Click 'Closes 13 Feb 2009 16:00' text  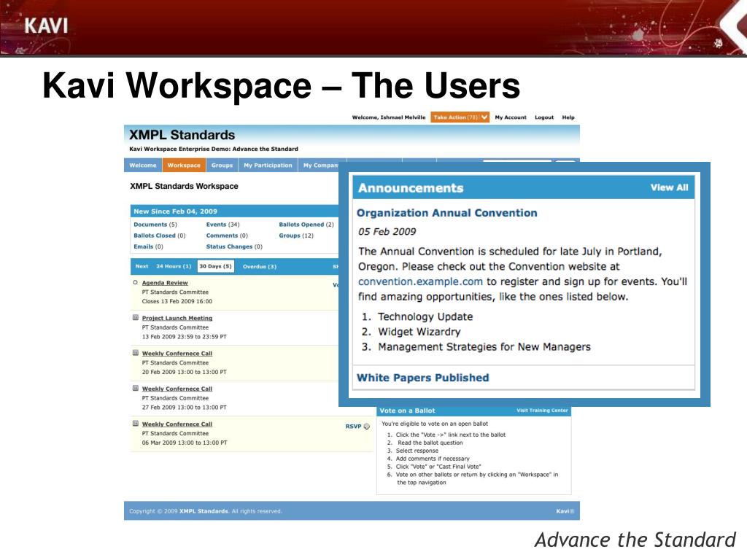(x=177, y=301)
